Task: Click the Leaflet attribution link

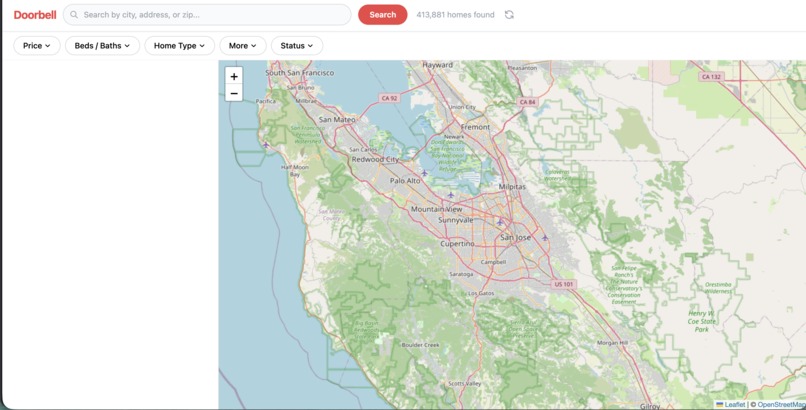Action: click(735, 405)
